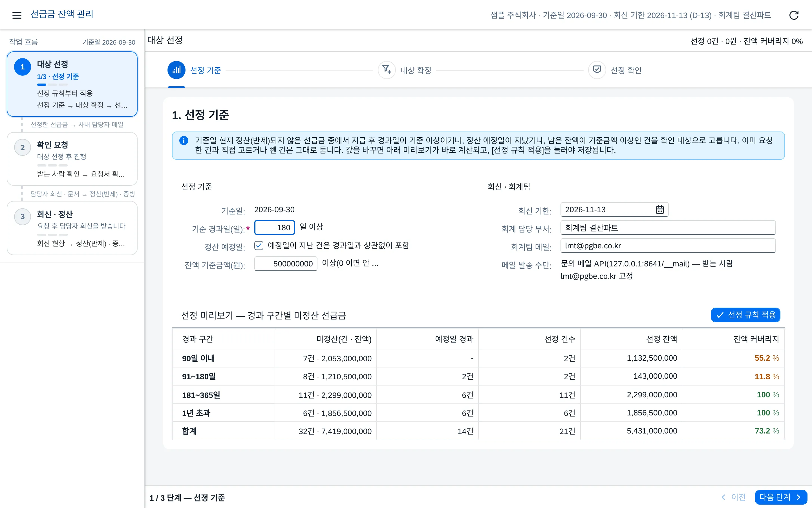Click the header 샘플 주식회사 status text
Image resolution: width=812 pixels, height=508 pixels.
pyautogui.click(x=630, y=15)
